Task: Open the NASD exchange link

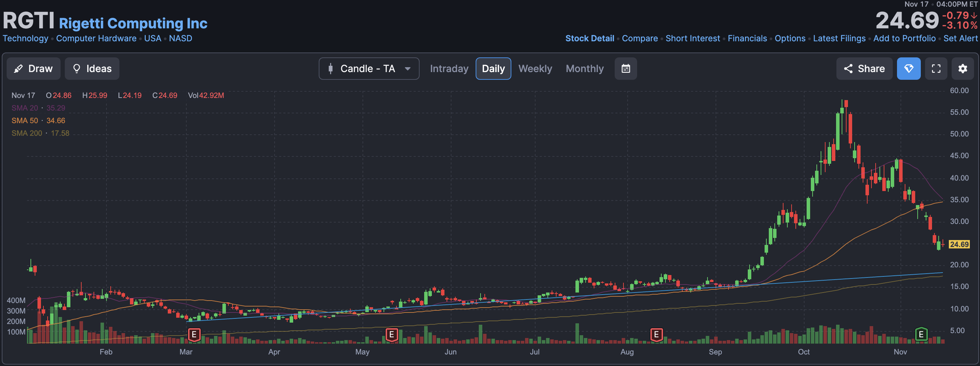Action: [x=180, y=38]
